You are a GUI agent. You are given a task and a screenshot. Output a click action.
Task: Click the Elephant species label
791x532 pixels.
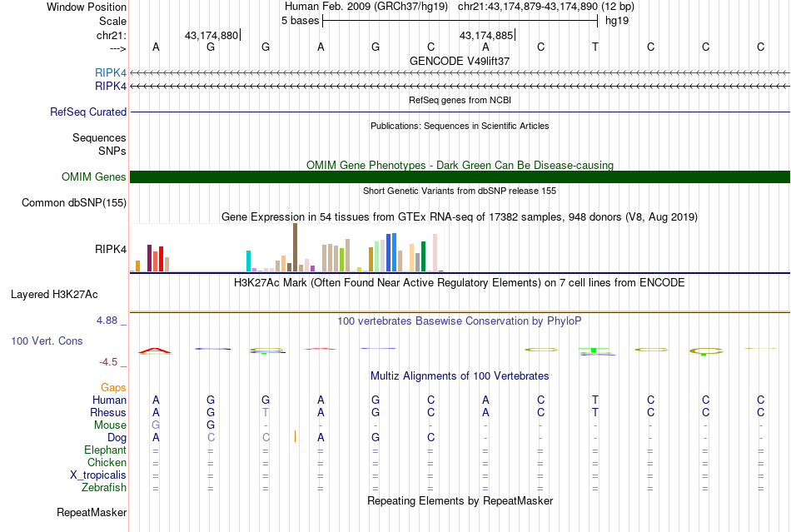(105, 450)
